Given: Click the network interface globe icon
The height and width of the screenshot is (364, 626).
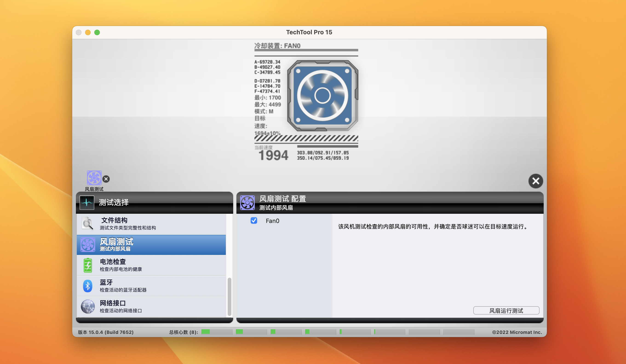Looking at the screenshot, I should point(88,306).
